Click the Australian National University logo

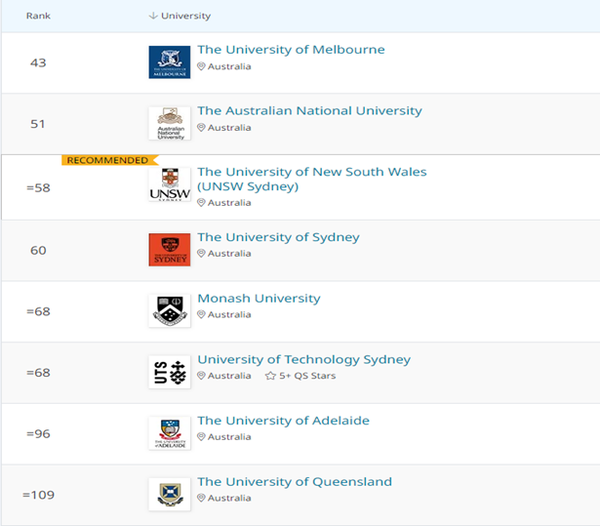click(168, 122)
